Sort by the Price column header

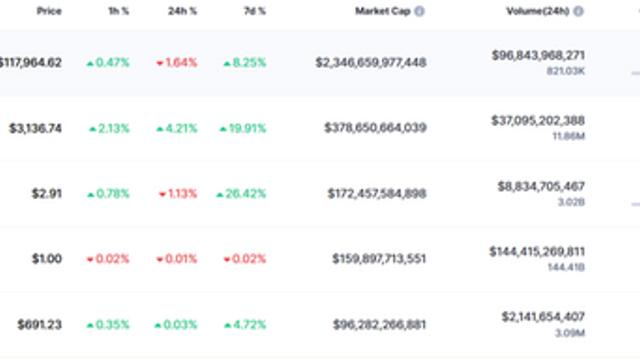pos(49,11)
